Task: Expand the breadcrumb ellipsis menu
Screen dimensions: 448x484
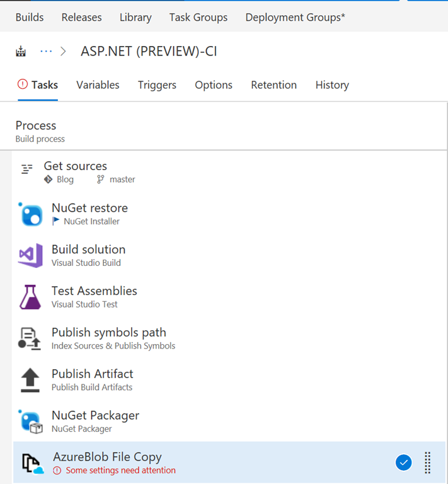Action: (x=46, y=52)
